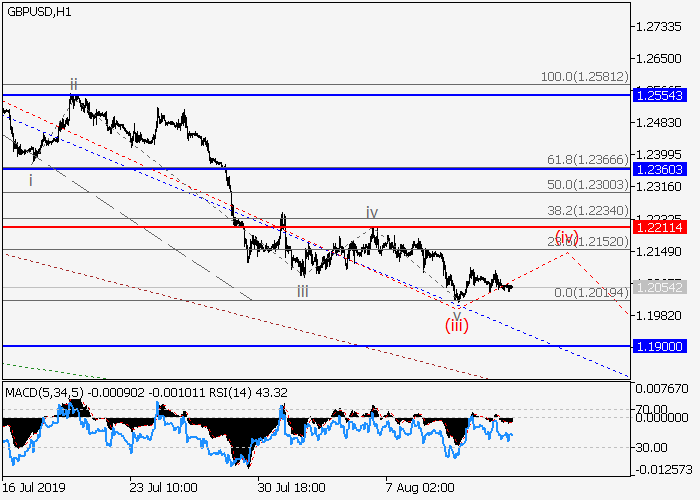The image size is (700, 500).
Task: Select the grey wave iv label
Action: tap(371, 212)
